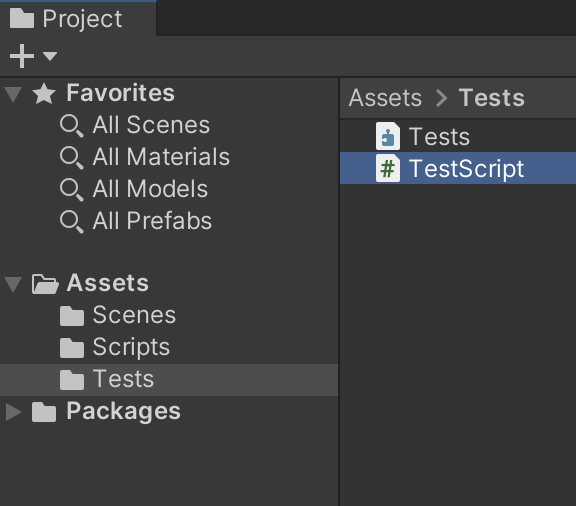Screen dimensions: 576x506
Task: Click the Favorites star icon
Action: click(x=44, y=93)
